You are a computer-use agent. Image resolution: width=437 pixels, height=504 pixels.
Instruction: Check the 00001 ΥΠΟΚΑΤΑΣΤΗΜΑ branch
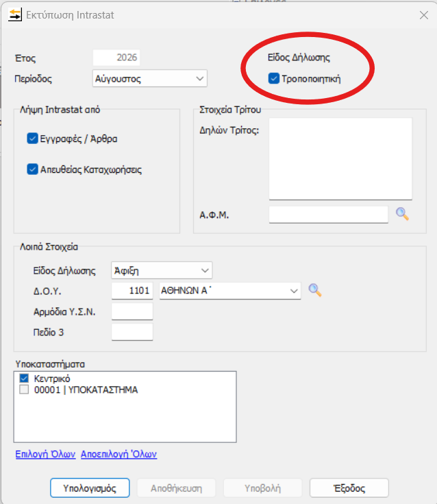pyautogui.click(x=24, y=389)
